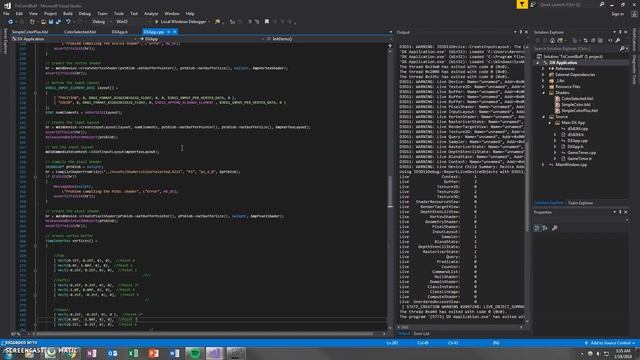Open the DXApp class scope dropdown
The height and width of the screenshot is (360, 640).
[x=203, y=39]
